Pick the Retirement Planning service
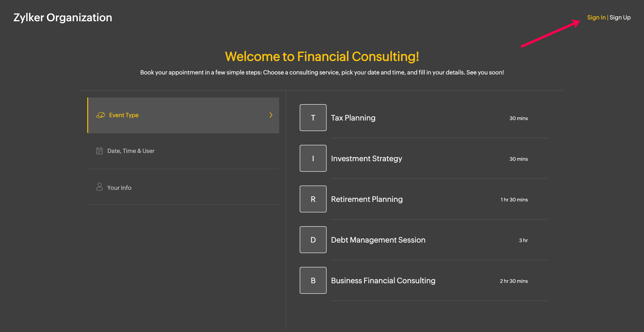This screenshot has width=644, height=332. (367, 199)
